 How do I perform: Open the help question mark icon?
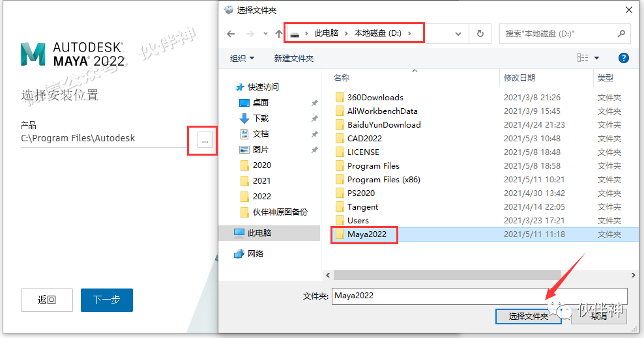pyautogui.click(x=623, y=58)
